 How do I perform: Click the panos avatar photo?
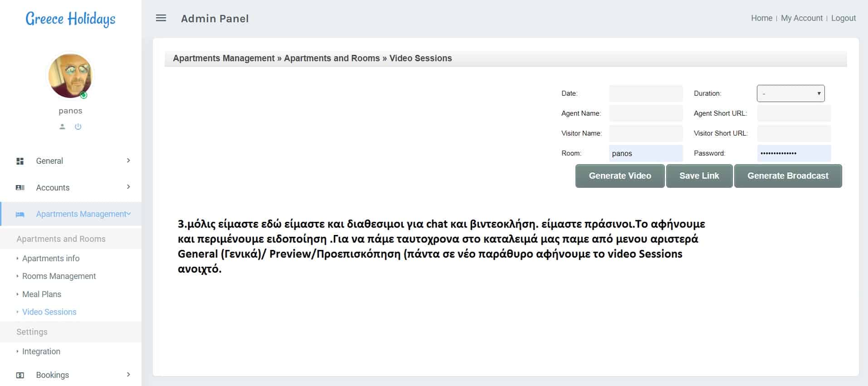pos(70,76)
